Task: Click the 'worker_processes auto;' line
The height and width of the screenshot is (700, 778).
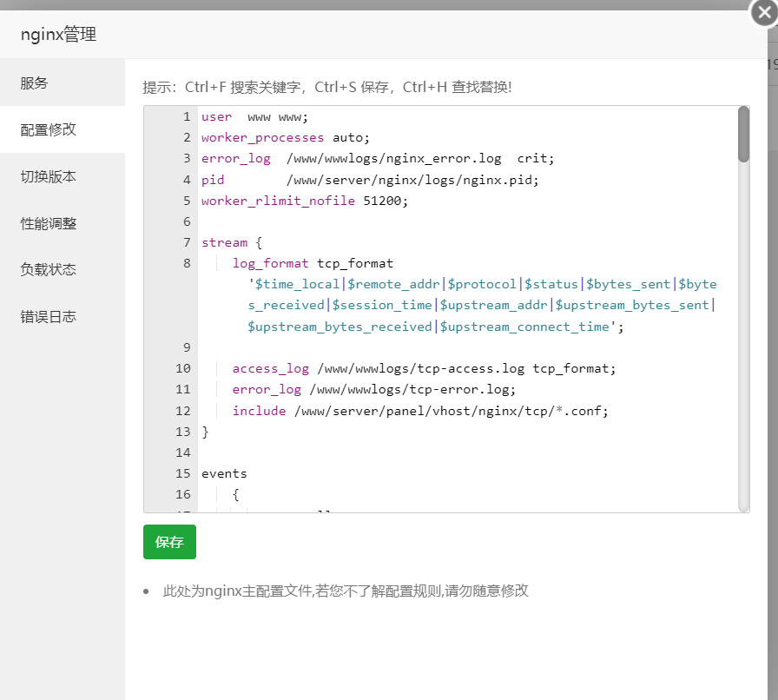Action: 286,137
